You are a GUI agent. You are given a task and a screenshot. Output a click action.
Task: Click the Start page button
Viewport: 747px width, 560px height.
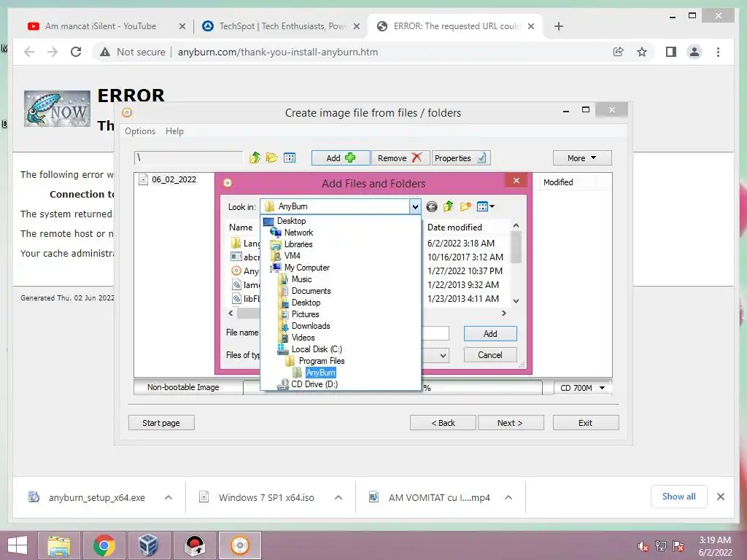(161, 423)
